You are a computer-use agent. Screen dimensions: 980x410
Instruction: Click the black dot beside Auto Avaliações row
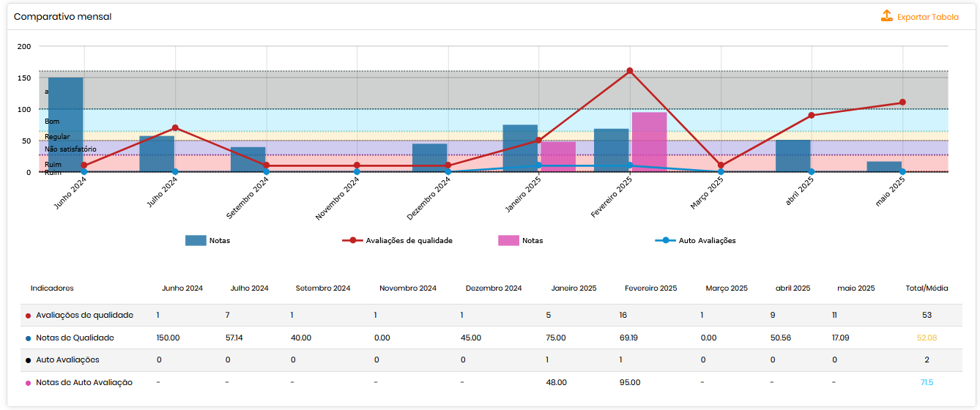coord(28,360)
